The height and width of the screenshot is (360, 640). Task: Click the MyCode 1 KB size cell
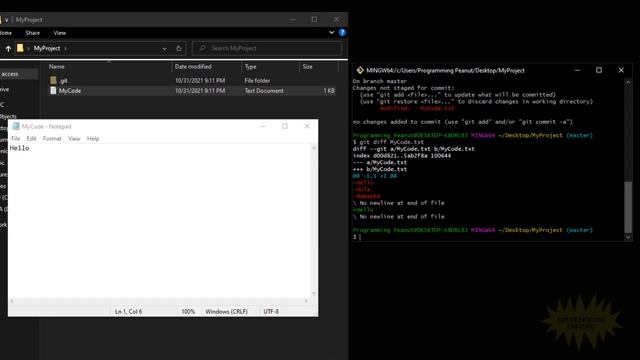click(329, 91)
